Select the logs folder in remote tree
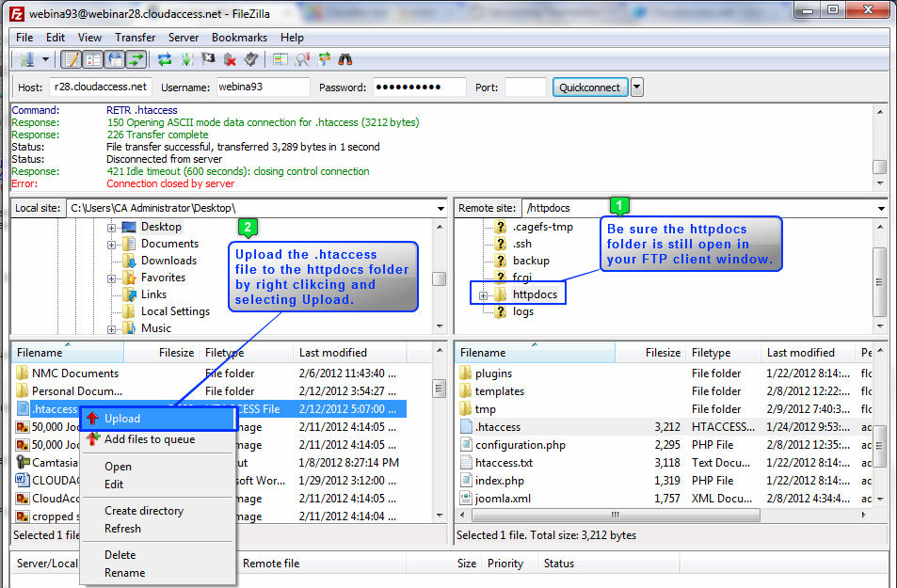 [523, 311]
